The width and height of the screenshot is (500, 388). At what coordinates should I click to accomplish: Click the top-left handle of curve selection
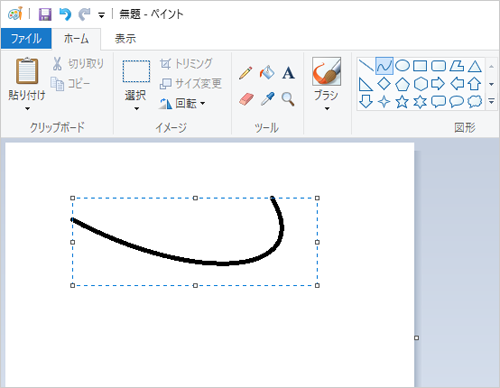point(73,198)
